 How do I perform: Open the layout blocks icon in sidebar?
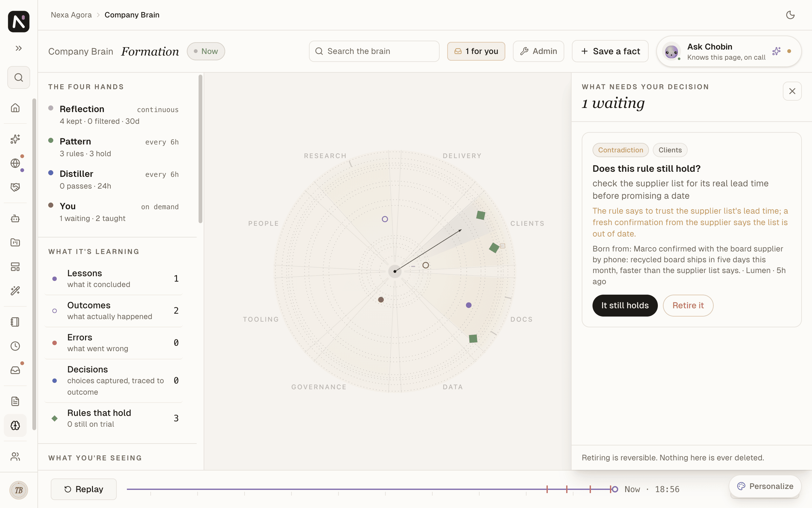(x=15, y=267)
